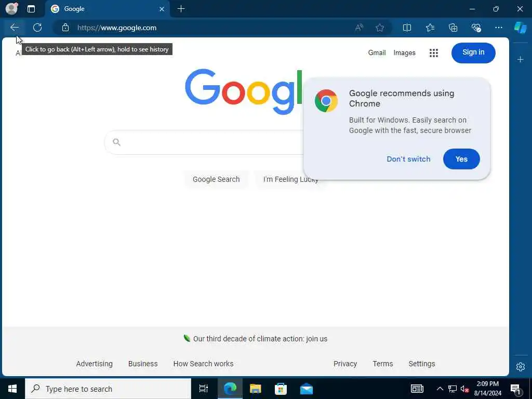This screenshot has width=532, height=399.
Task: Click the taskbar search box
Action: pos(108,389)
